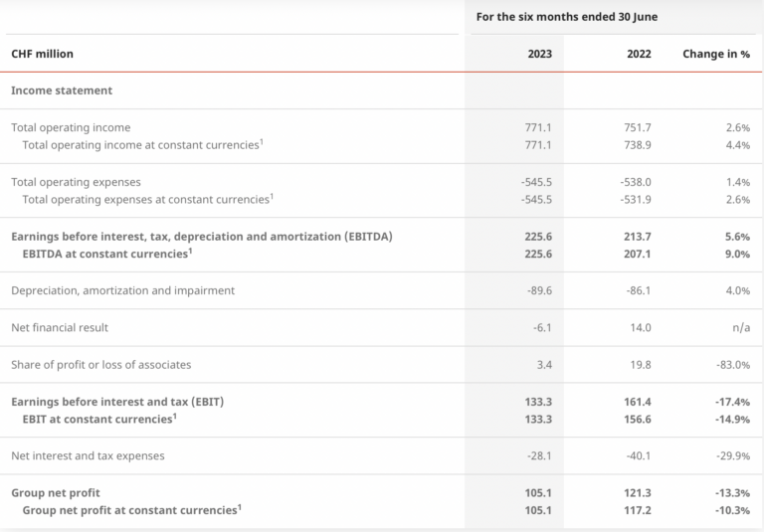Select 'Share of profit or loss of associates' label
Image resolution: width=764 pixels, height=532 pixels.
[x=100, y=364]
